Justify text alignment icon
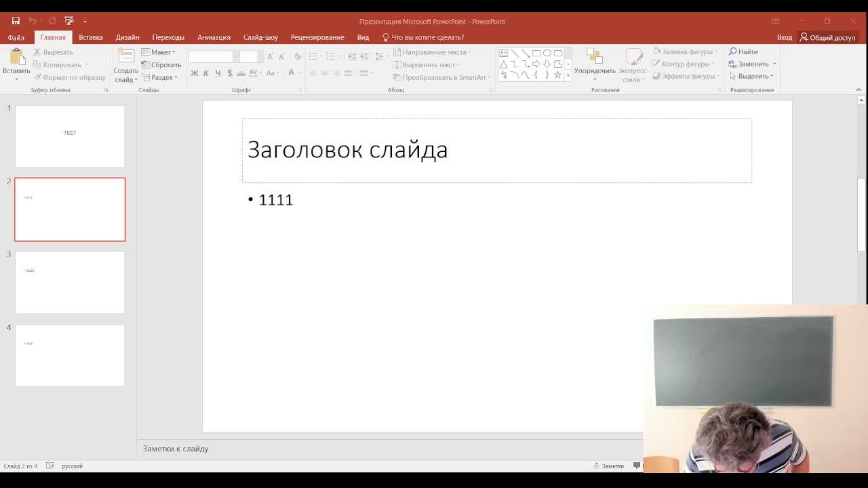Image resolution: width=868 pixels, height=488 pixels. tap(348, 73)
